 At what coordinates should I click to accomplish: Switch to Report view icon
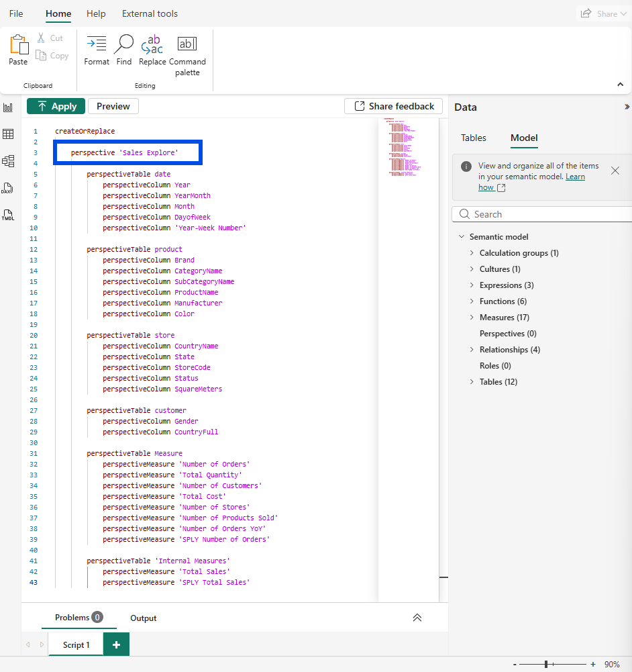(8, 107)
